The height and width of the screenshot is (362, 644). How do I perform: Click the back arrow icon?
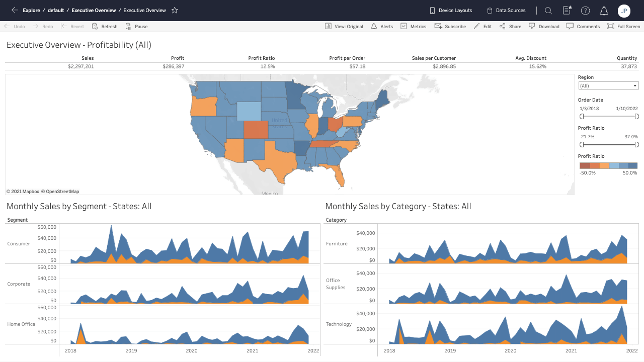click(14, 10)
